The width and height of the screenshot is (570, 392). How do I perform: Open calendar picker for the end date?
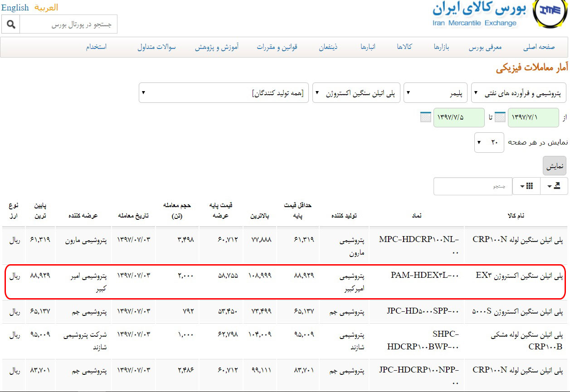point(426,117)
